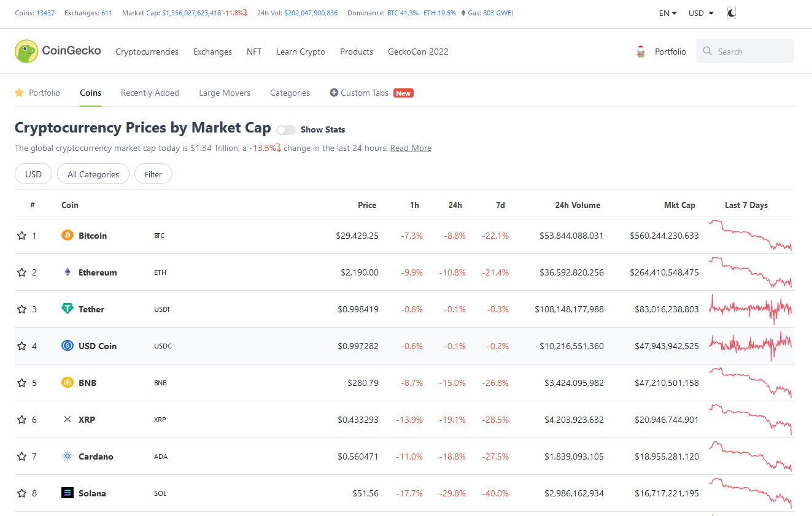The height and width of the screenshot is (516, 812).
Task: Click the 13437 coins count link
Action: click(x=45, y=13)
